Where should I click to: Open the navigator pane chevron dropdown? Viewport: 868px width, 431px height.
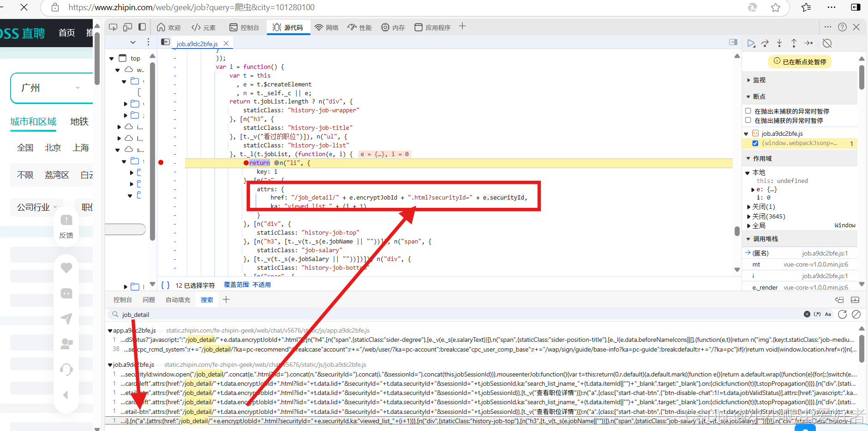click(x=133, y=42)
